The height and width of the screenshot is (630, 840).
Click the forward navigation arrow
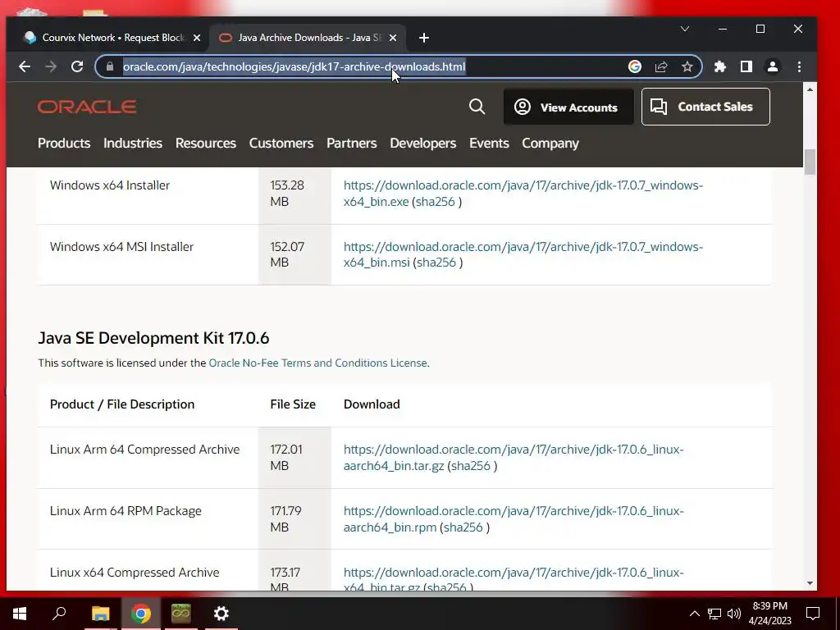click(51, 66)
